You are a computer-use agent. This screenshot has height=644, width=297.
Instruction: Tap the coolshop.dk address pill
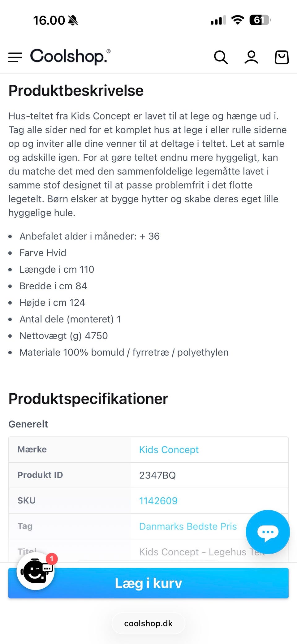pyautogui.click(x=148, y=623)
